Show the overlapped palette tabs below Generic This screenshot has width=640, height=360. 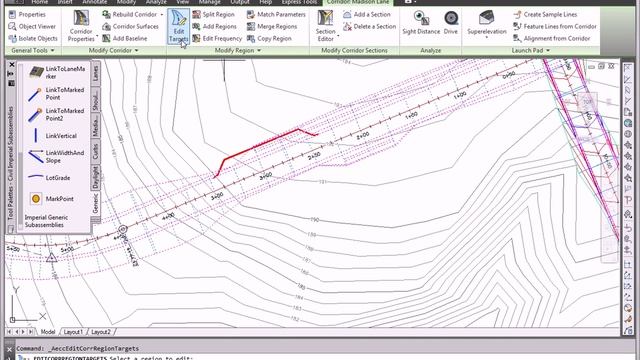pyautogui.click(x=96, y=220)
